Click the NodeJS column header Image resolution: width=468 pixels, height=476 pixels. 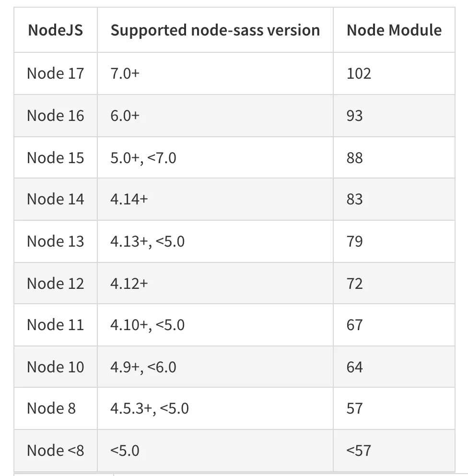55,30
